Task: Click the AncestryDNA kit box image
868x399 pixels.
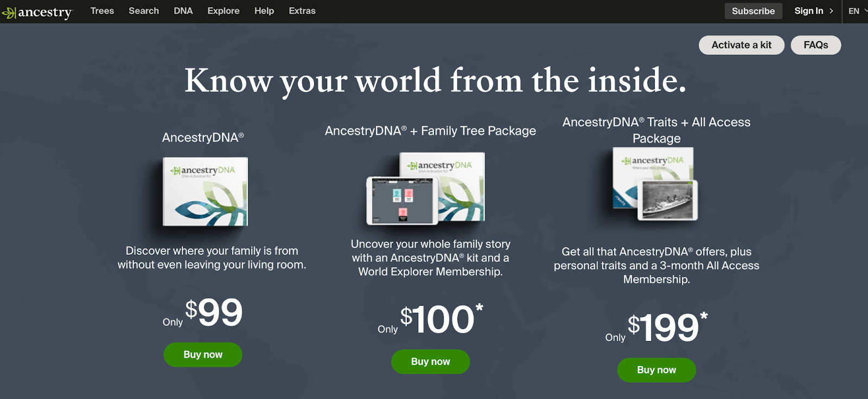Action: tap(205, 191)
